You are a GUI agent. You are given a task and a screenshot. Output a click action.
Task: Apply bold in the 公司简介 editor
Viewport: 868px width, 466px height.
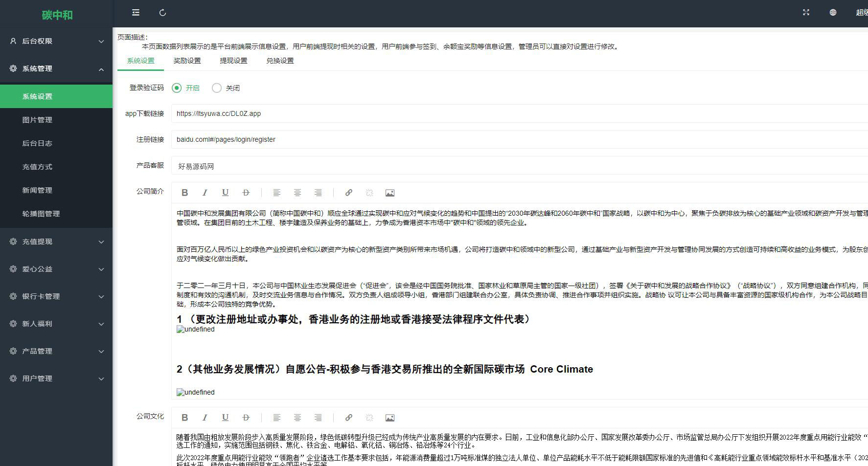coord(184,193)
